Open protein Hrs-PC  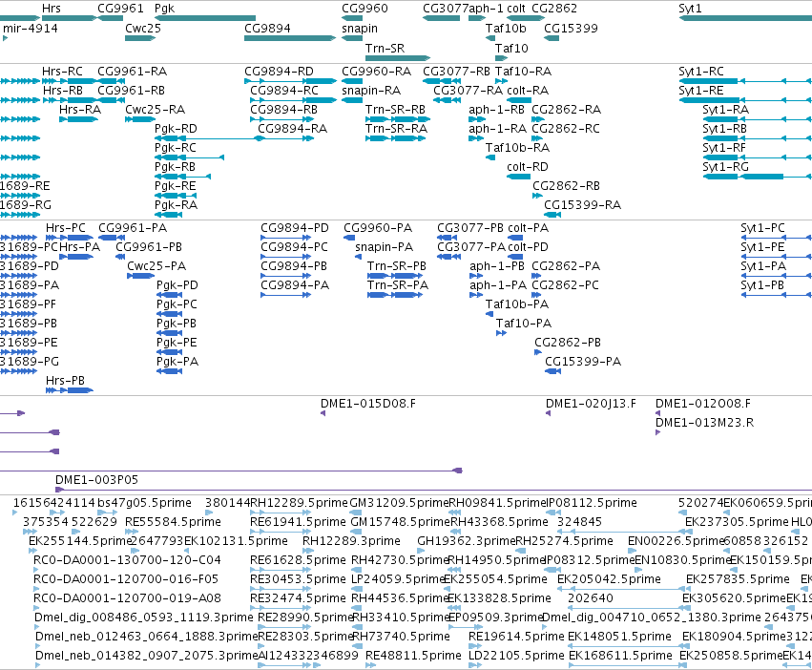70,238
